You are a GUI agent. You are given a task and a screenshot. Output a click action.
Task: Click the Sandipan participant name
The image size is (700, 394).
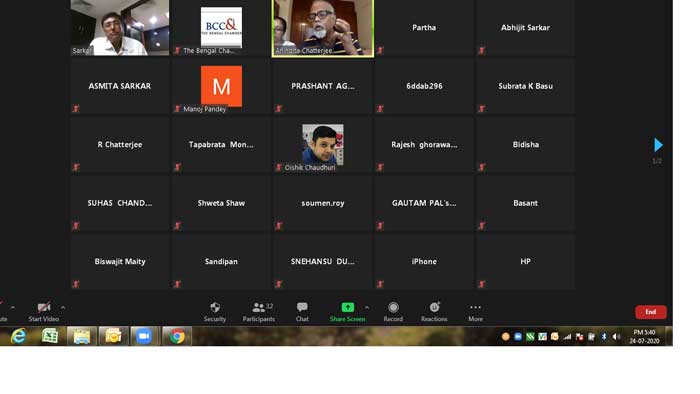coord(221,261)
